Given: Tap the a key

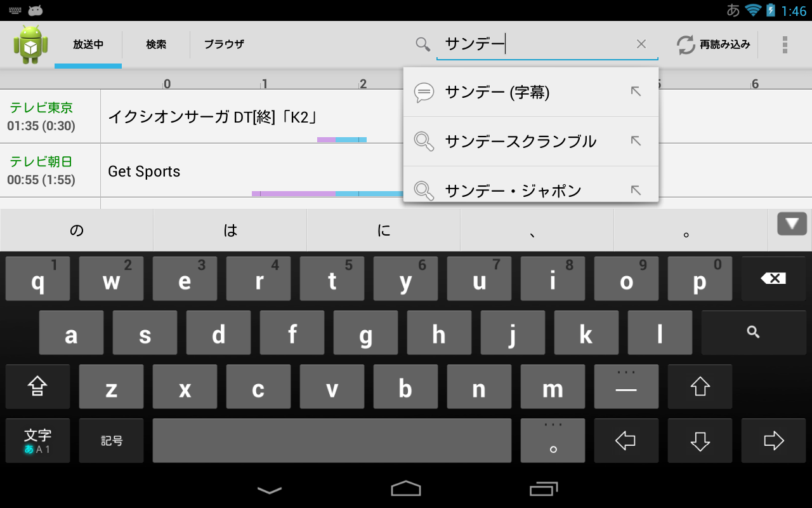Looking at the screenshot, I should (x=71, y=332).
